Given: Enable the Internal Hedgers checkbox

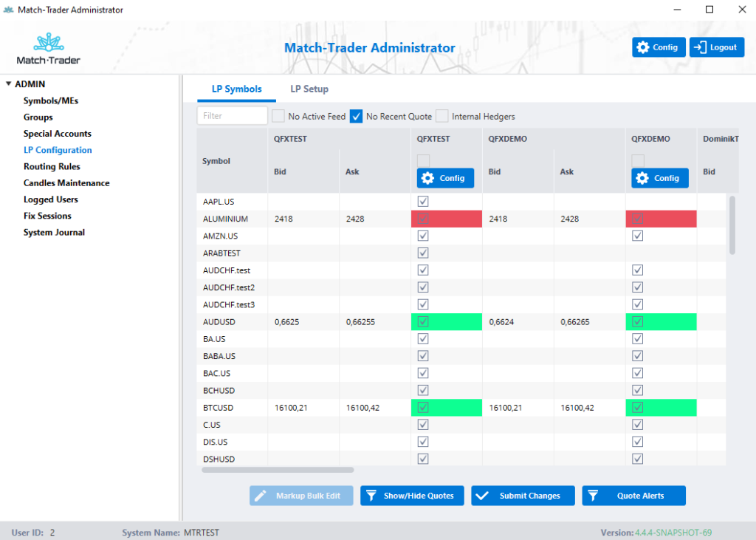Looking at the screenshot, I should coord(441,116).
